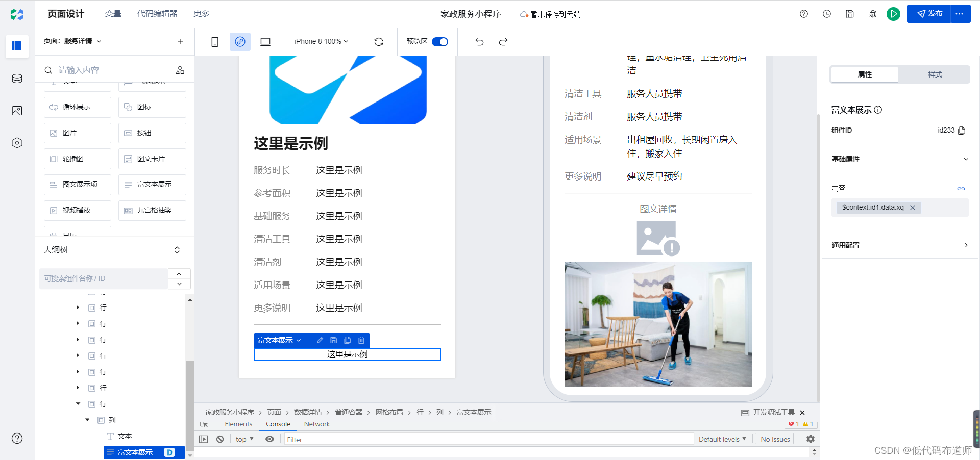Switch to devtools Network tab
980x460 pixels.
click(x=317, y=424)
